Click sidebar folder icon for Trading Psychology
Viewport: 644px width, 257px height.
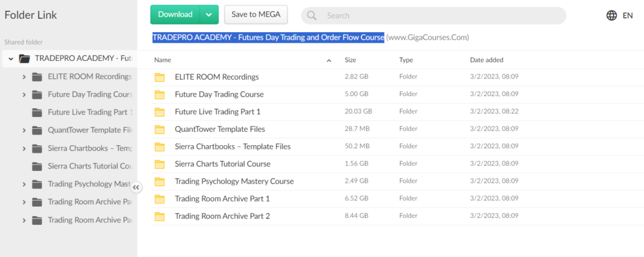[x=37, y=184]
